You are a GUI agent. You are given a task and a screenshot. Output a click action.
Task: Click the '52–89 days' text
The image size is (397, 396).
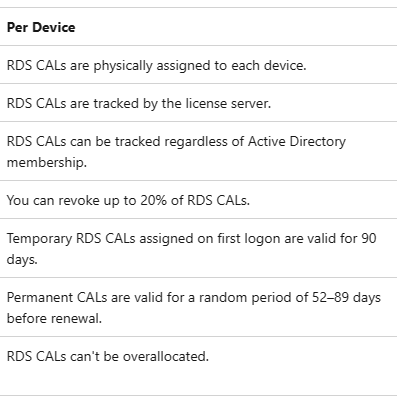tap(346, 297)
